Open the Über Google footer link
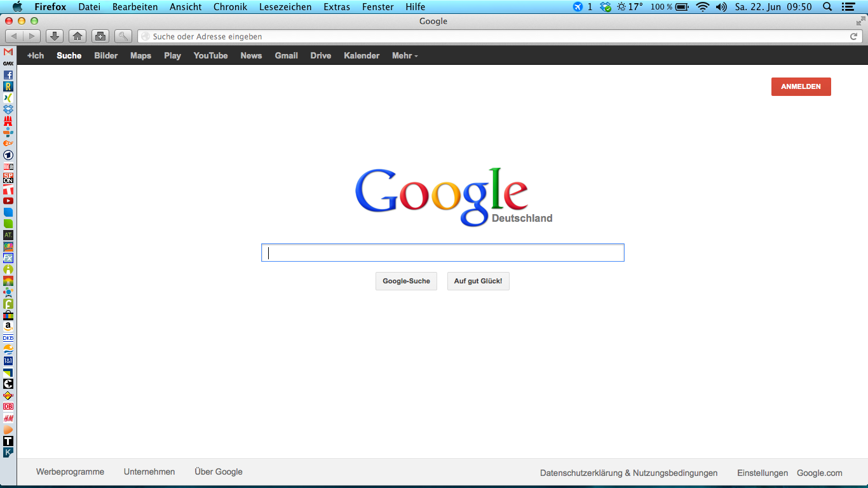 [x=219, y=472]
